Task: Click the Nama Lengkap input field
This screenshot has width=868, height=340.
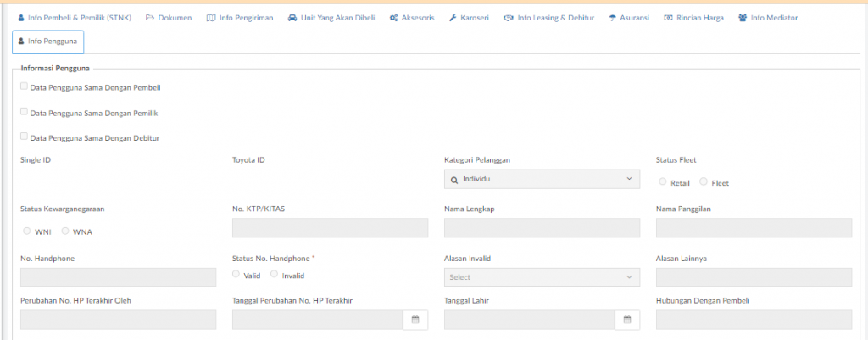Action: pyautogui.click(x=542, y=227)
